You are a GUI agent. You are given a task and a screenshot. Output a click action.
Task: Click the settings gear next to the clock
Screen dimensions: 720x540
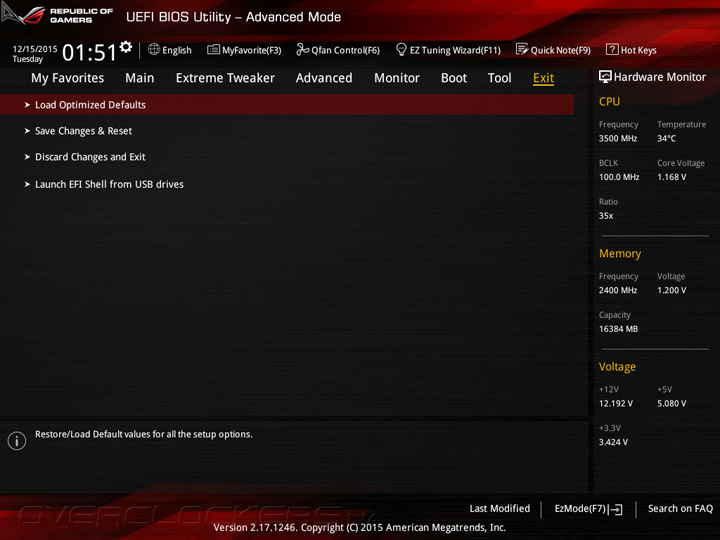126,47
